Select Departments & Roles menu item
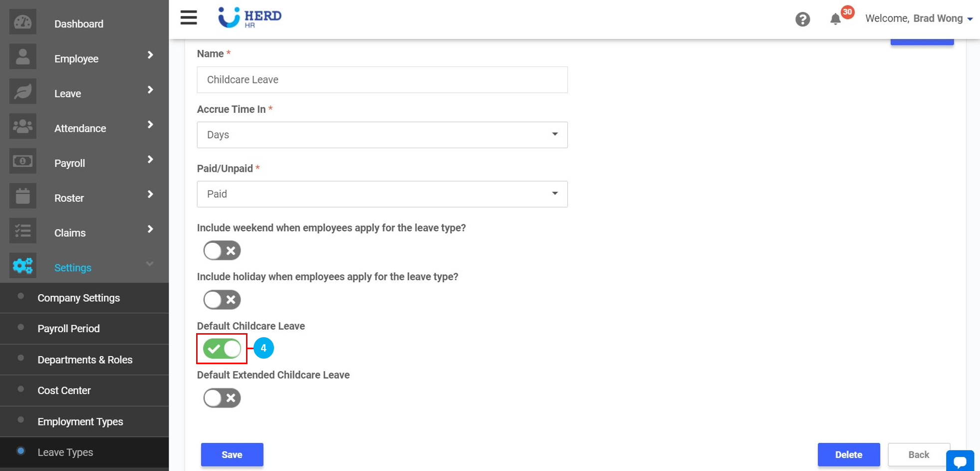This screenshot has width=980, height=471. point(85,360)
